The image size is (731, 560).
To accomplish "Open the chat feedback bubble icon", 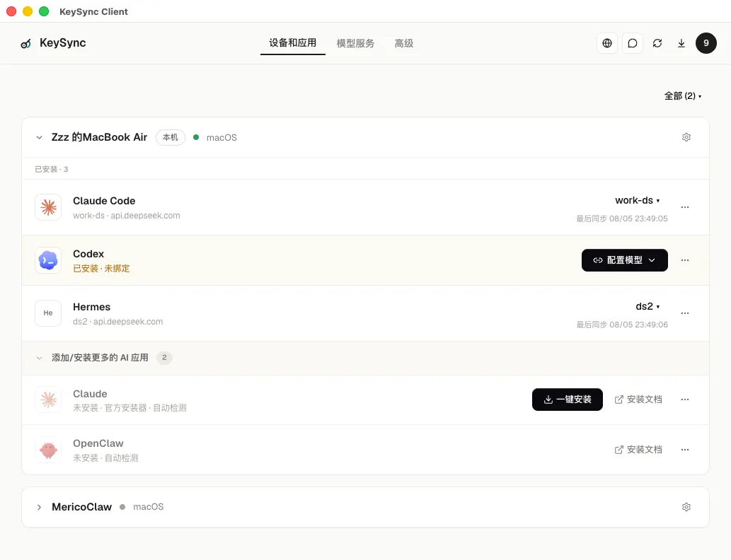I will click(x=633, y=43).
